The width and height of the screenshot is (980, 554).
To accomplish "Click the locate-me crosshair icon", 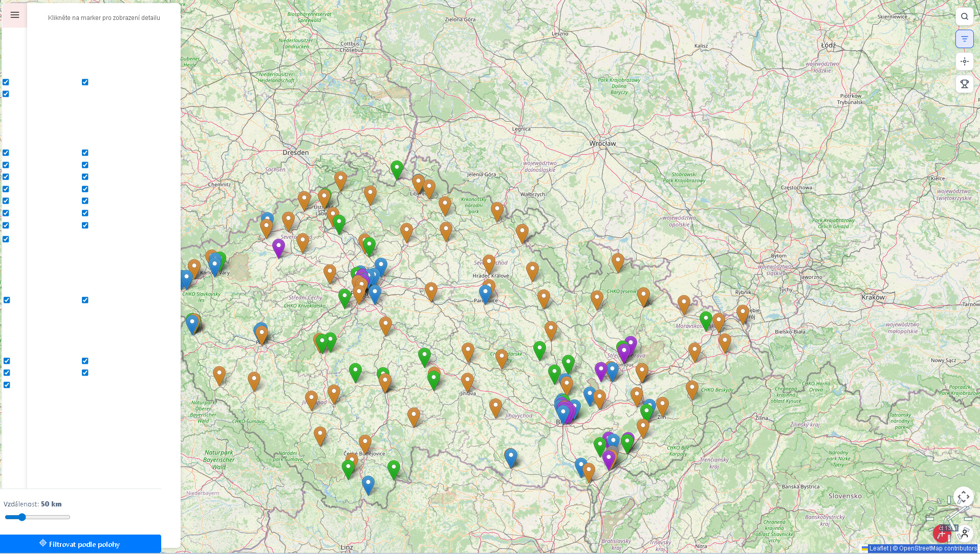I will pos(964,61).
